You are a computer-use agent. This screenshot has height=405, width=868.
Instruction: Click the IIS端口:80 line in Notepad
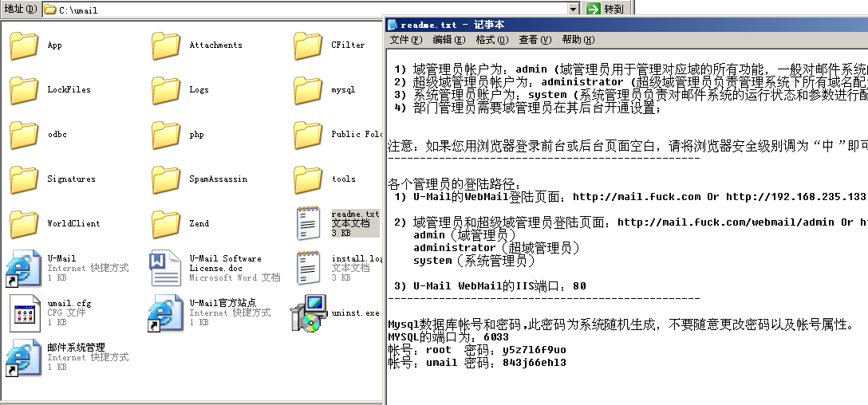coord(490,286)
